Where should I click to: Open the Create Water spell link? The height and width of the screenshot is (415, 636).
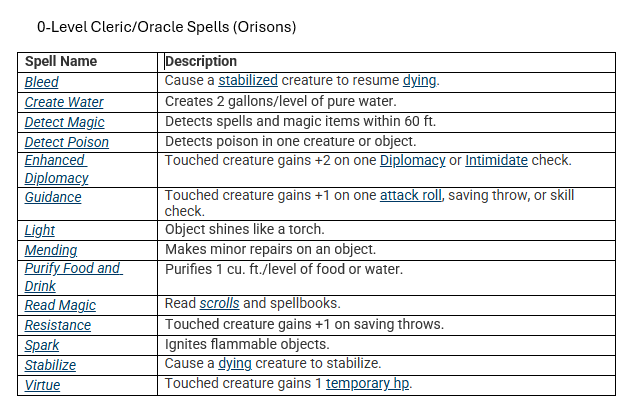click(x=64, y=102)
